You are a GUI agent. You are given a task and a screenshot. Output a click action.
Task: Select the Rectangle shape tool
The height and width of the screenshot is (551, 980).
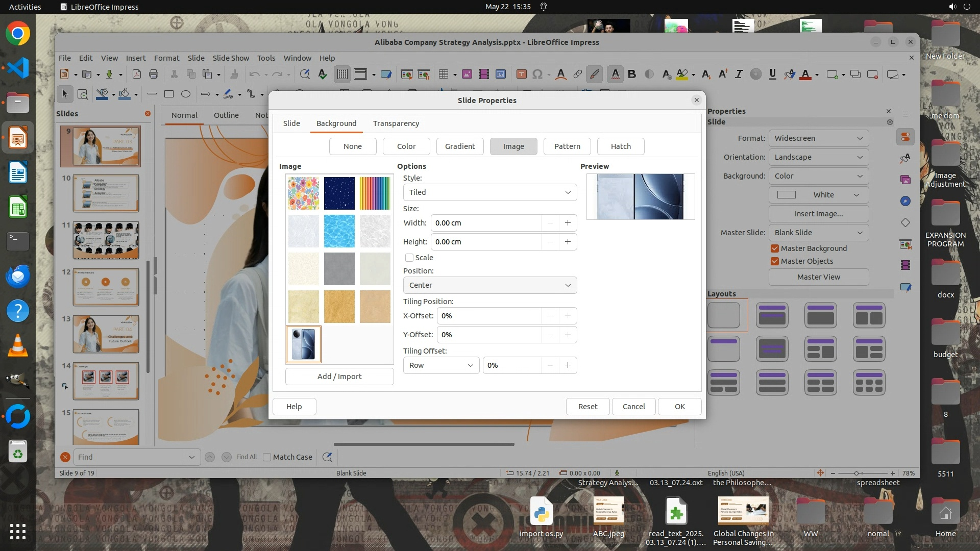(x=169, y=94)
